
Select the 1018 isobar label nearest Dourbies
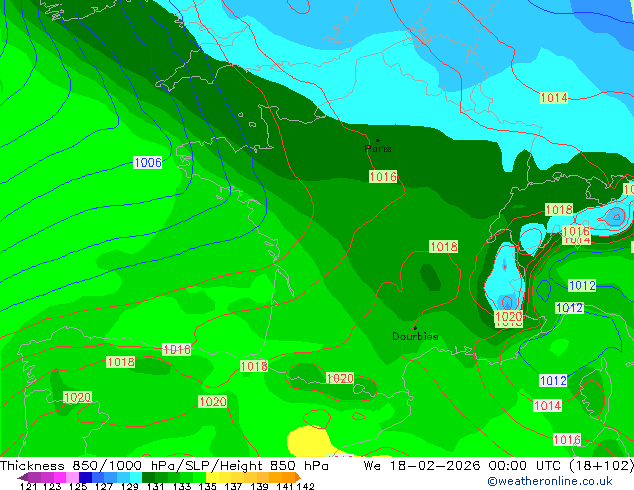(444, 246)
